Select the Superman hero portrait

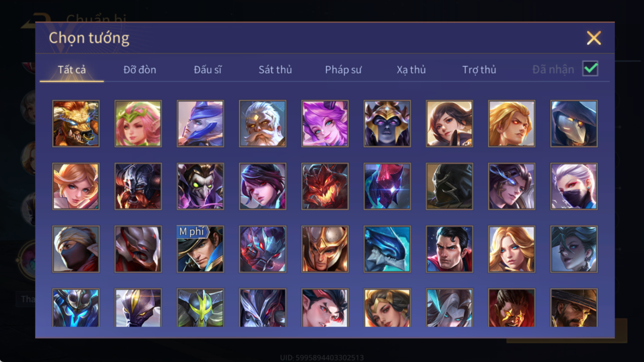point(449,249)
